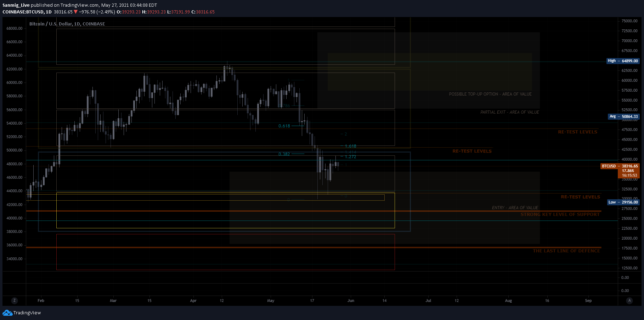
Task: Click 50000.00 on the left price scale
Action: click(15, 150)
